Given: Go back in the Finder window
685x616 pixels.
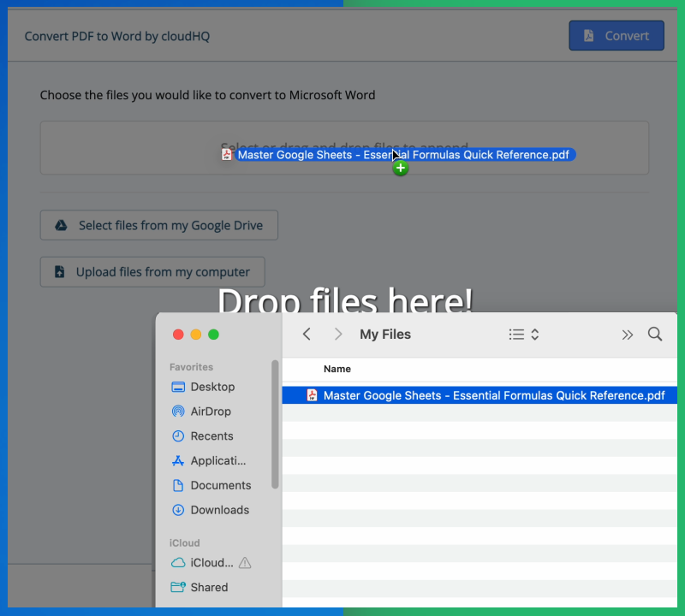Looking at the screenshot, I should click(307, 335).
